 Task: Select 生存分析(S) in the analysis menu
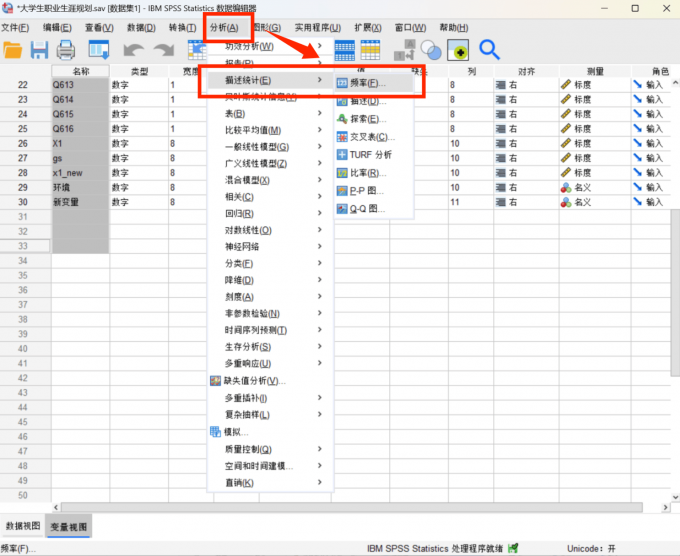(x=271, y=347)
